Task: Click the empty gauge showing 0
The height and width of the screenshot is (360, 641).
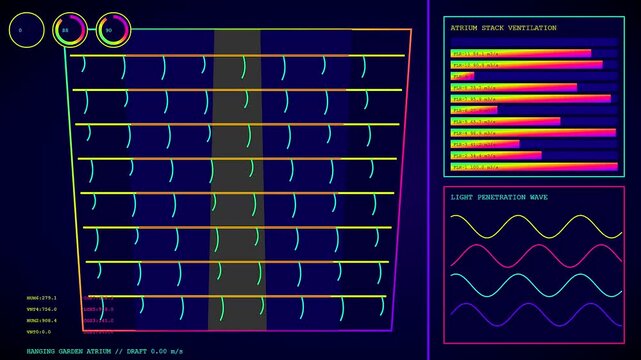Action: point(27,30)
